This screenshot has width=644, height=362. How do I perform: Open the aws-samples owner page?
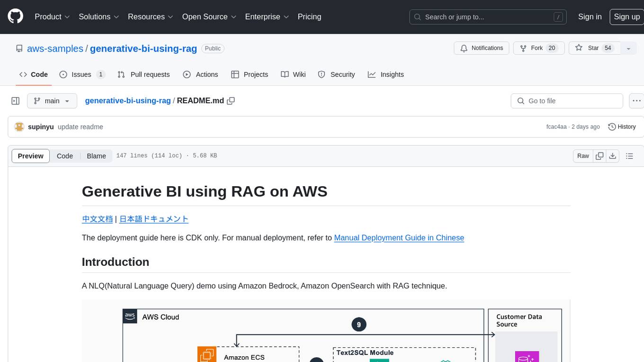55,48
